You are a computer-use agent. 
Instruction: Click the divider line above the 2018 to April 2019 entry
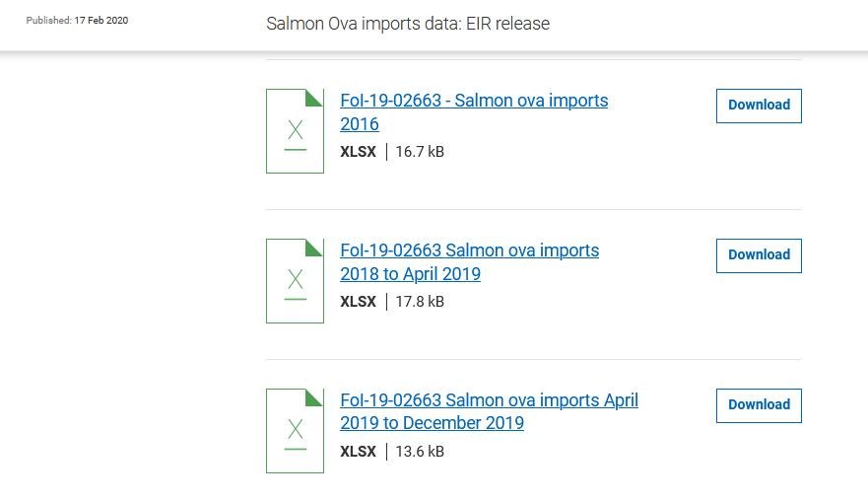coord(533,209)
